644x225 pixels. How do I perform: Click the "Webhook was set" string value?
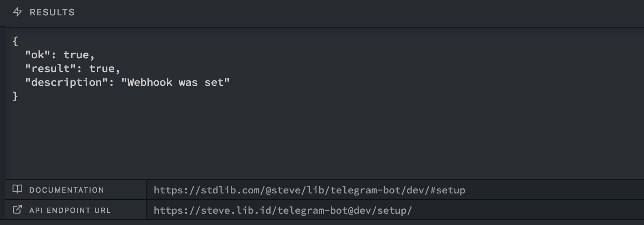[x=175, y=83]
